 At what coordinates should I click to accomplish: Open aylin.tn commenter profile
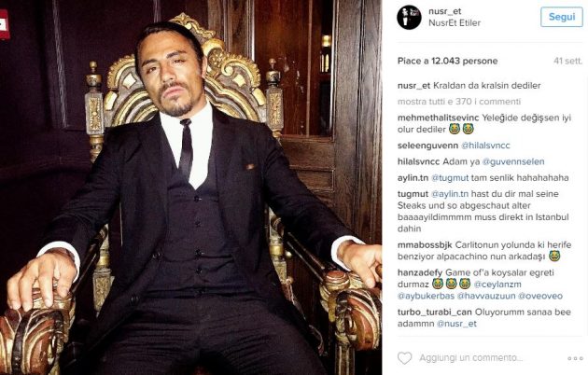tap(412, 176)
